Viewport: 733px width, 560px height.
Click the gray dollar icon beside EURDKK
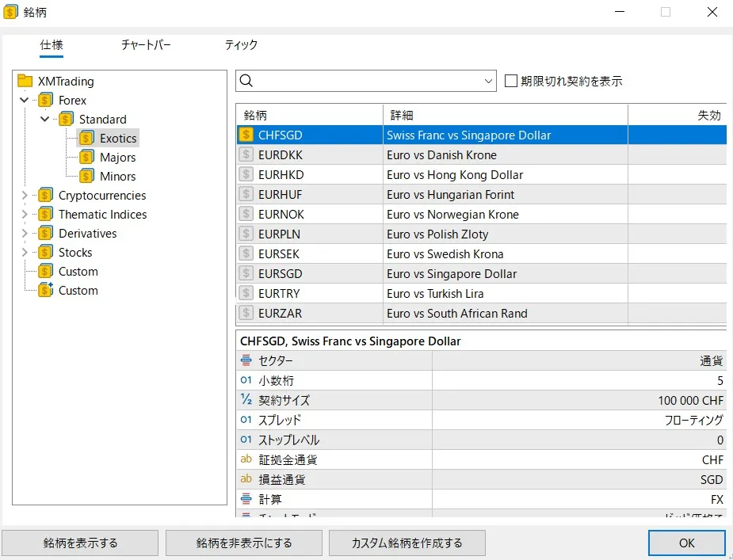coord(246,155)
